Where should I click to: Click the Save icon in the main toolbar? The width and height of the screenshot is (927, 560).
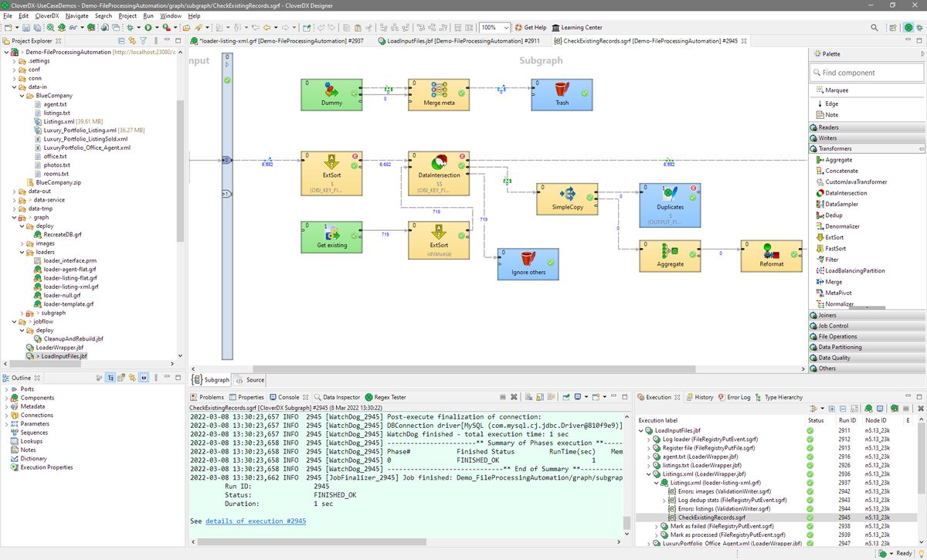[x=27, y=27]
